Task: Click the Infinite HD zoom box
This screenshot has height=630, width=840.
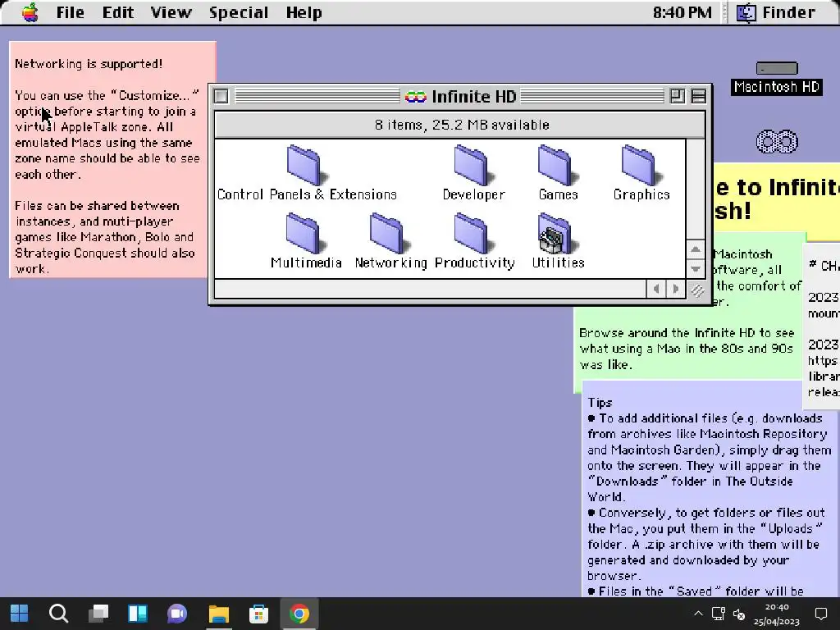Action: coord(677,97)
